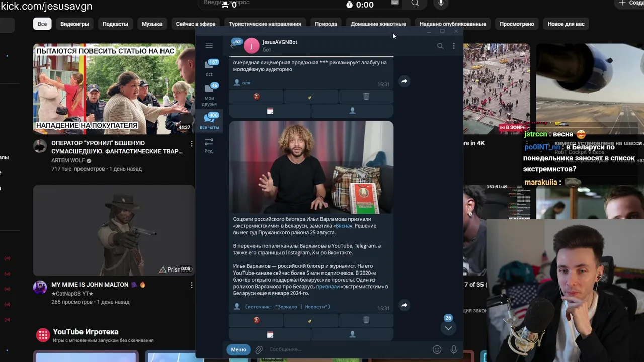Select the Новое для вас chip
This screenshot has height=362, width=644.
pos(566,24)
